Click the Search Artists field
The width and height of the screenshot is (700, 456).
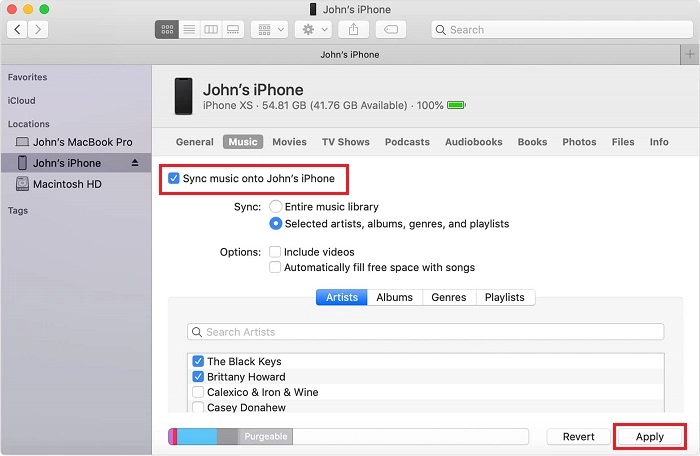425,332
